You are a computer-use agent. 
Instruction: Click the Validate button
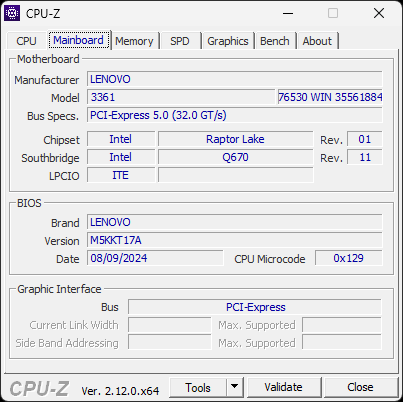coord(284,387)
